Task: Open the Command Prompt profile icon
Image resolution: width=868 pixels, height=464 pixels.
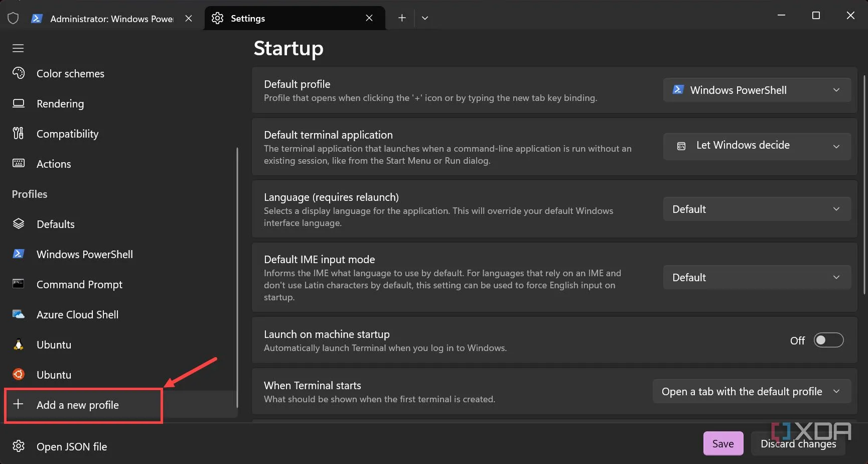Action: (x=19, y=284)
